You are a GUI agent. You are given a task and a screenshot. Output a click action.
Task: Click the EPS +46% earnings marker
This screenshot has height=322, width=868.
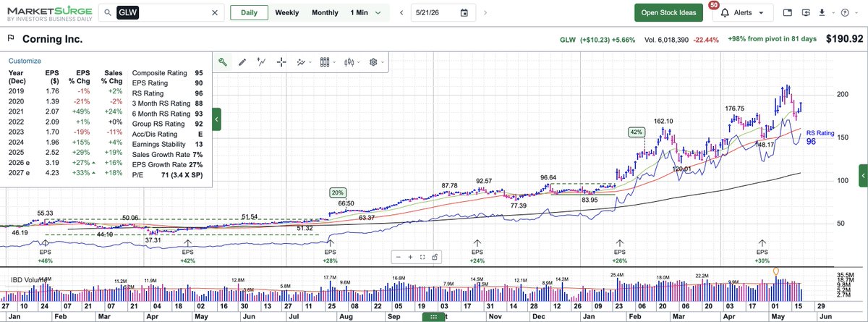(46, 250)
